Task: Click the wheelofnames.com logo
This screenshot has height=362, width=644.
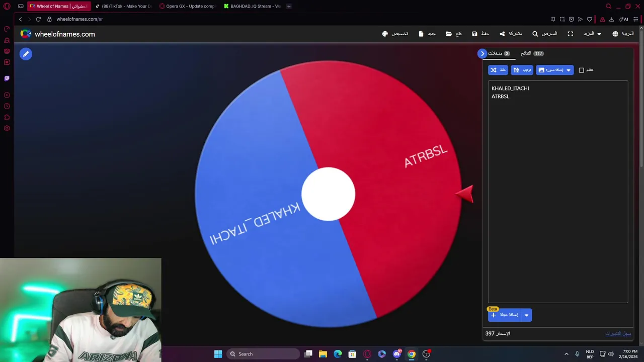Action: click(x=57, y=34)
